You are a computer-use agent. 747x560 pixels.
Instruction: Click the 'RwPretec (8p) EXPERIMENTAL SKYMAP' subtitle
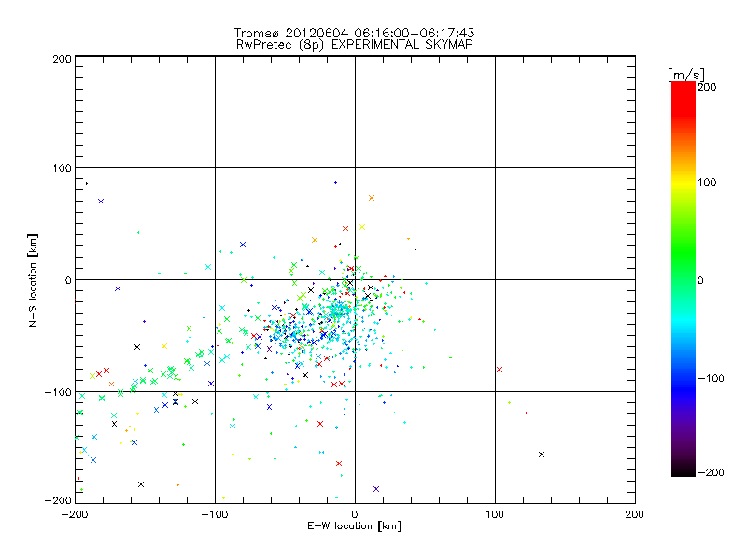(x=355, y=45)
